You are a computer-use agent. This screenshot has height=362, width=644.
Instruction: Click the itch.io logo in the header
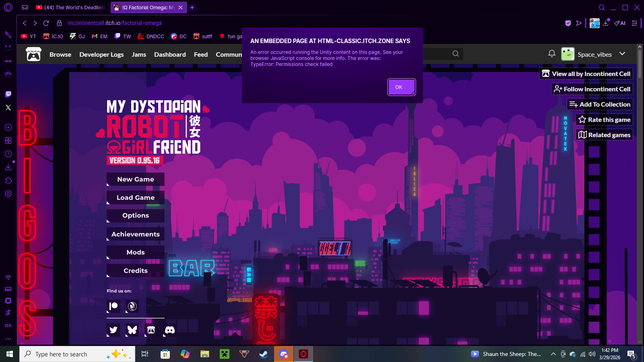[33, 54]
